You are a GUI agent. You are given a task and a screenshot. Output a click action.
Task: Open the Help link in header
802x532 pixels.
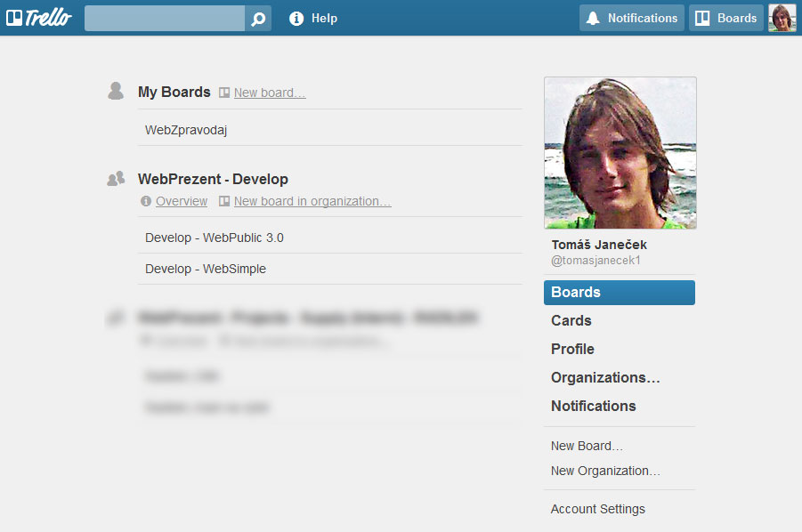pos(324,19)
